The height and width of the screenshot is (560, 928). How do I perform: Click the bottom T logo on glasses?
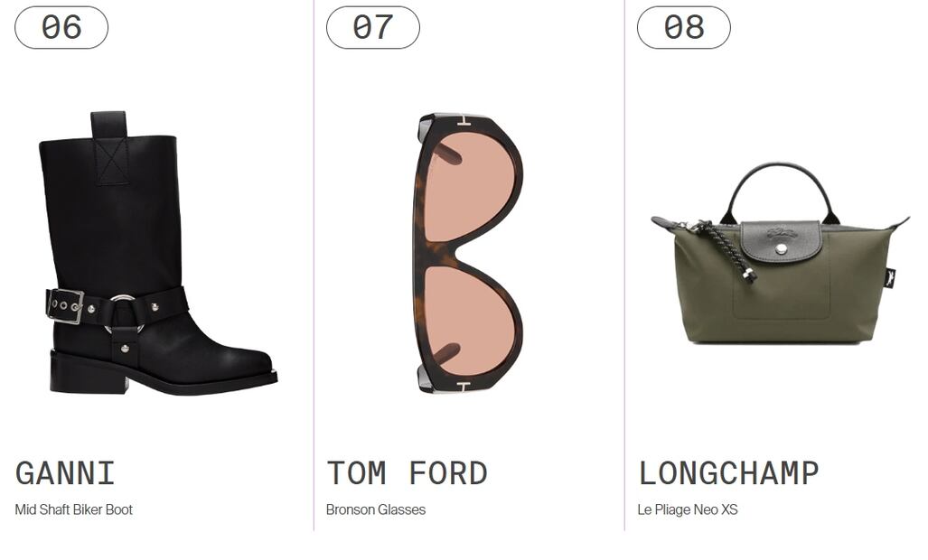pyautogui.click(x=463, y=387)
